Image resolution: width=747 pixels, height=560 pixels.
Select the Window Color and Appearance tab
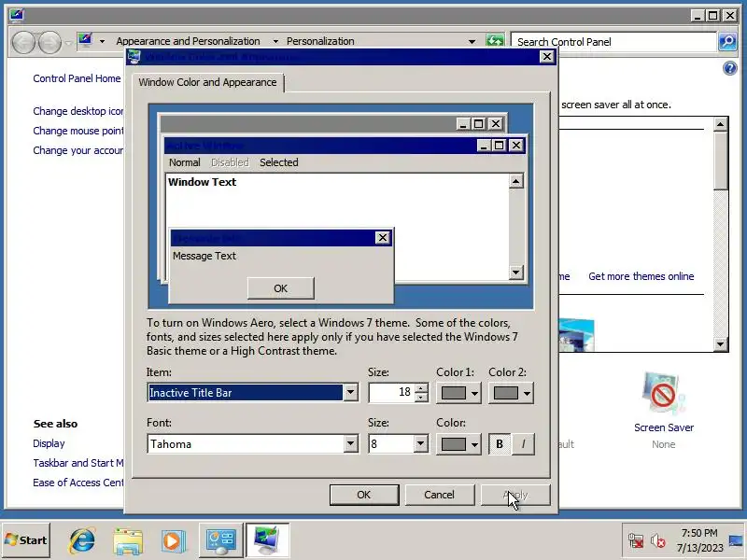[207, 82]
